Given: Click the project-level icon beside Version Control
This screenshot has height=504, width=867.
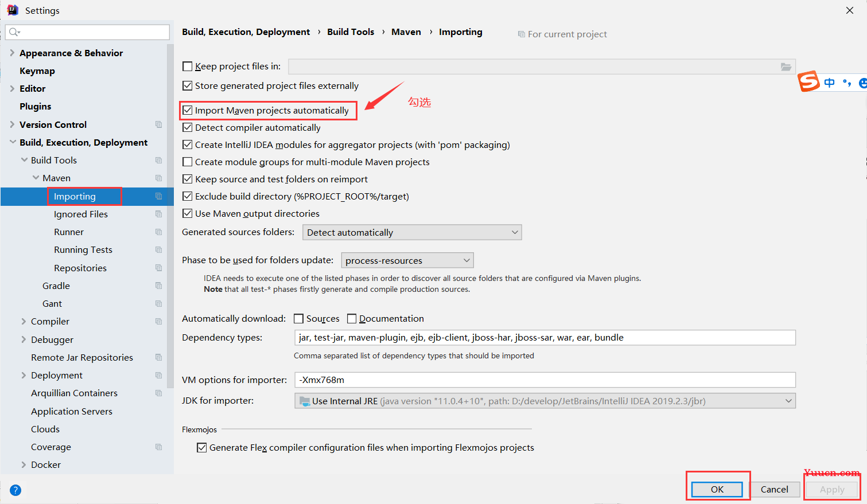Looking at the screenshot, I should [x=159, y=124].
